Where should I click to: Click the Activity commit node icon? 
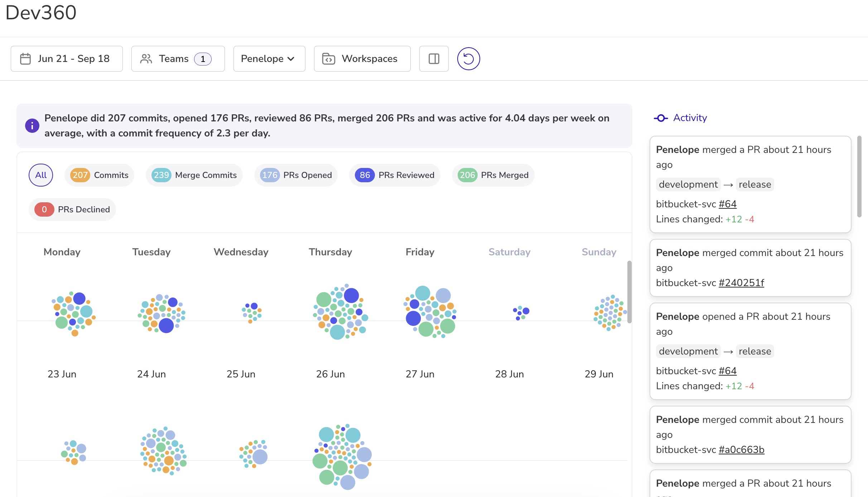[x=661, y=118]
